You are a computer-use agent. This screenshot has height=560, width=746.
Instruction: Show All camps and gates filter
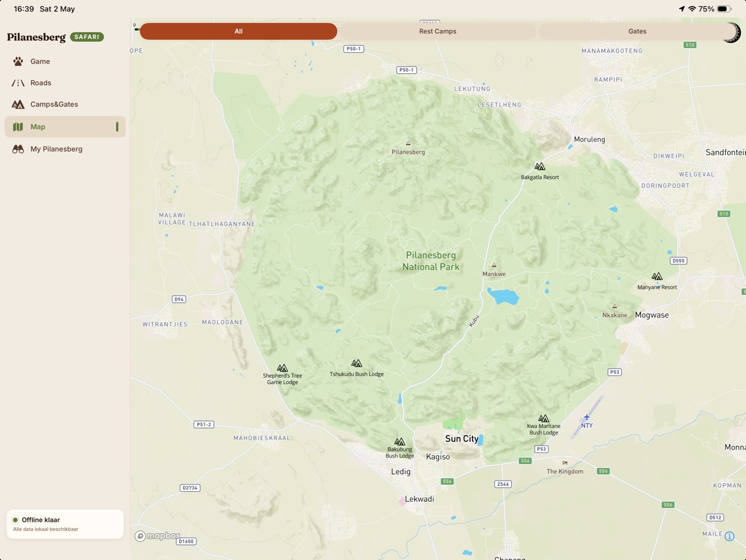pyautogui.click(x=238, y=31)
